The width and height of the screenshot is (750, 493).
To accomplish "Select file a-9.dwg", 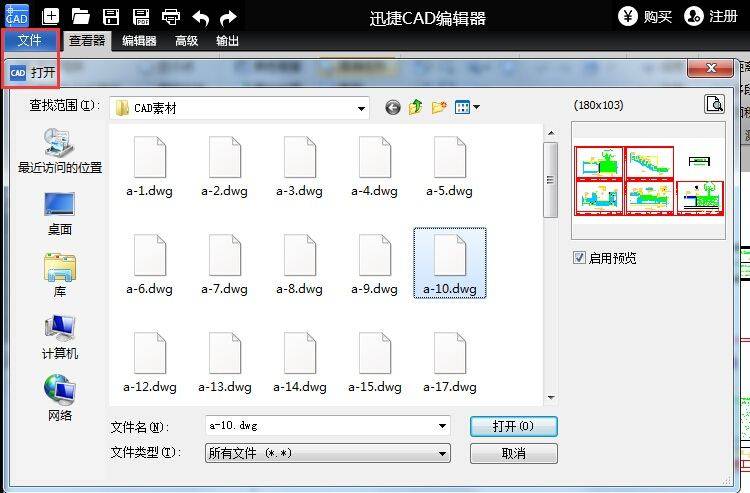I will click(x=375, y=264).
